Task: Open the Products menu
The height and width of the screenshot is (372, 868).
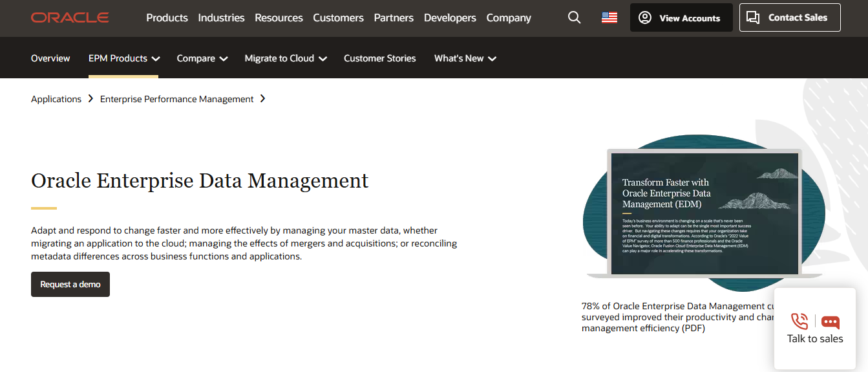Action: [x=167, y=17]
